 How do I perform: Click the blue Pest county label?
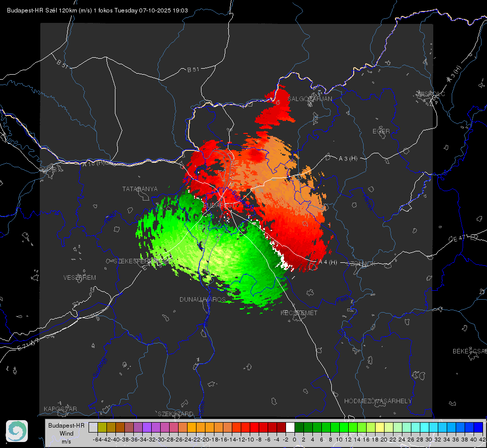(342, 300)
